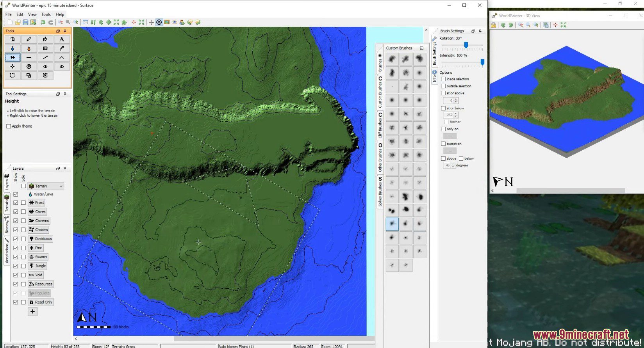Open the File menu

click(x=8, y=14)
